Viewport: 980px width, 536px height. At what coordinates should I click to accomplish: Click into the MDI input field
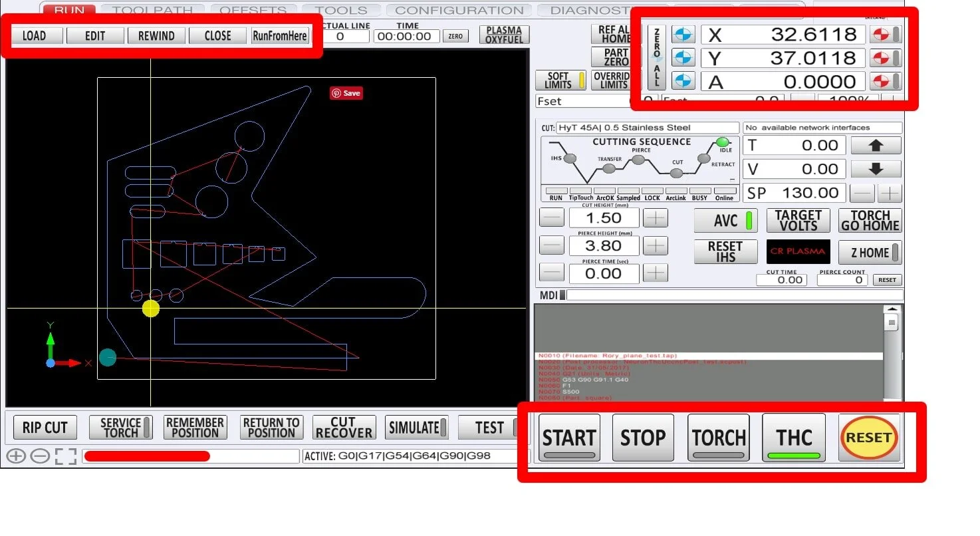click(735, 295)
